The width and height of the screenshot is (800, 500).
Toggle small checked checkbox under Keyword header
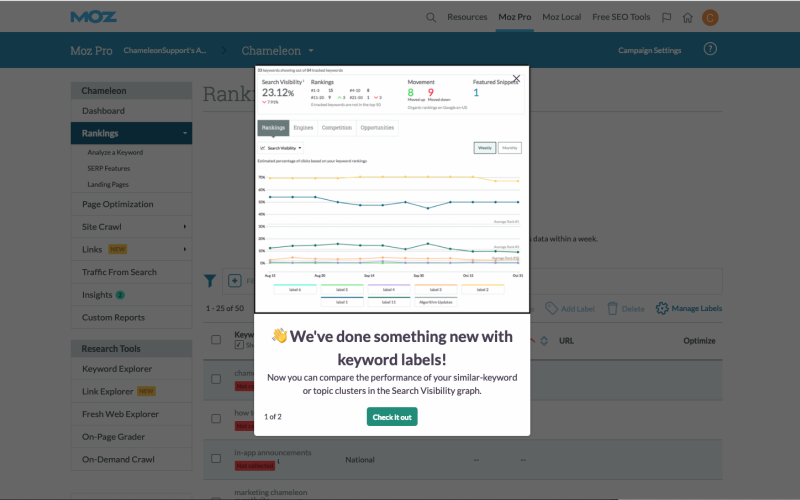[x=239, y=345]
